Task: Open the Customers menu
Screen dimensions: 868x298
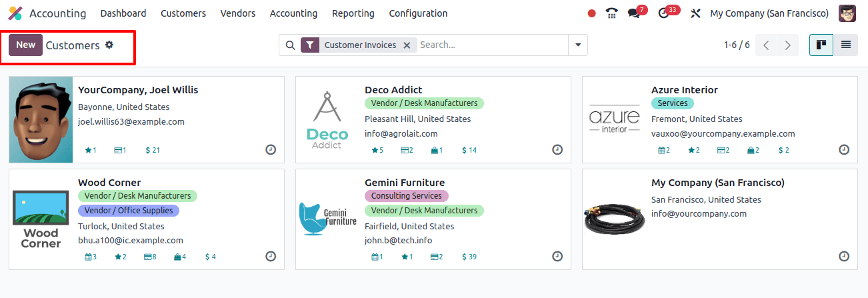Action: (183, 13)
